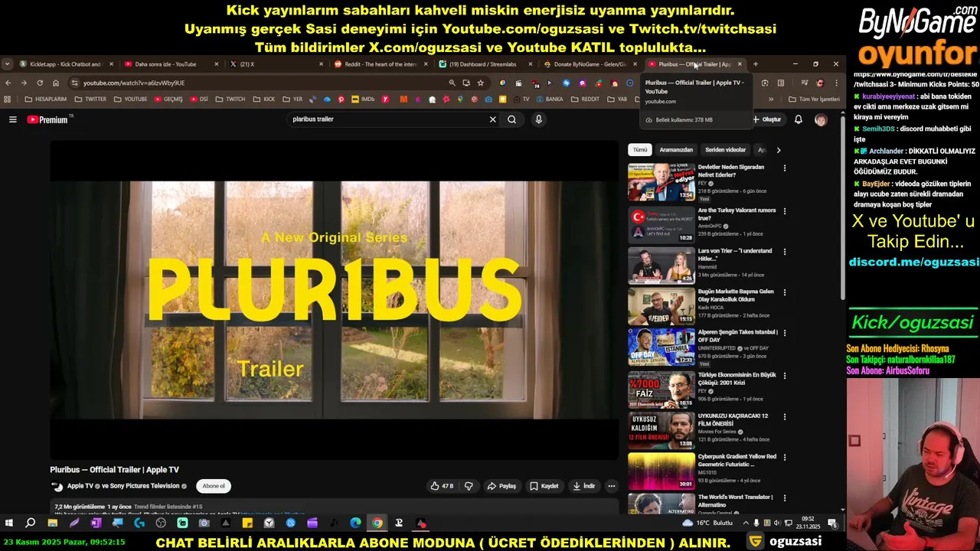Image resolution: width=980 pixels, height=551 pixels.
Task: Open the YouTube account avatar menu
Action: 821,119
